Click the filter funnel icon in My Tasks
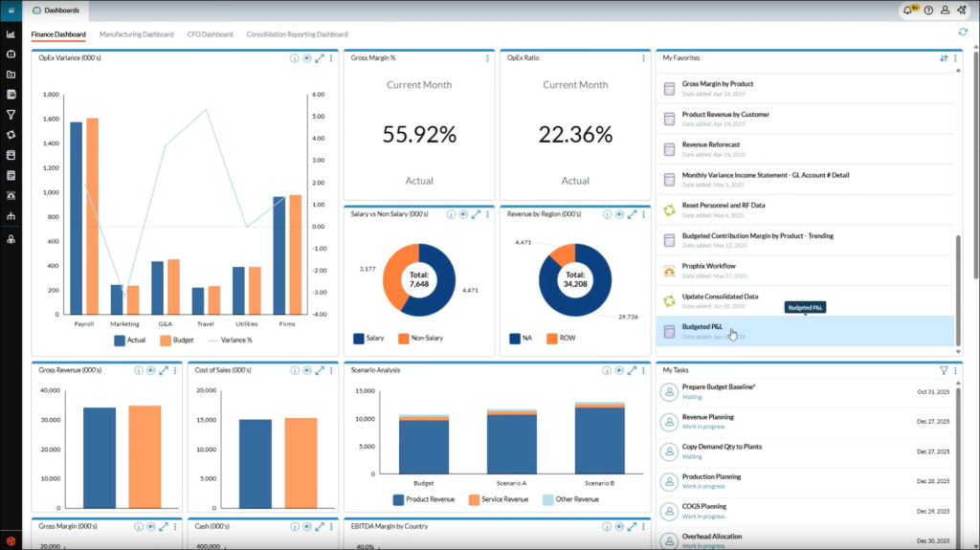 tap(944, 369)
